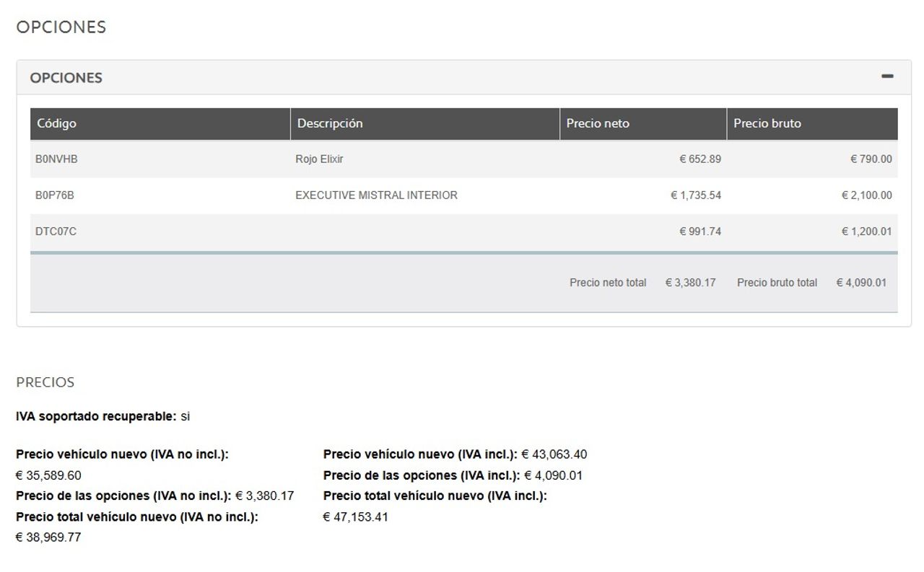Select the DTC07C option code cell
This screenshot has height=572, width=924.
point(56,232)
